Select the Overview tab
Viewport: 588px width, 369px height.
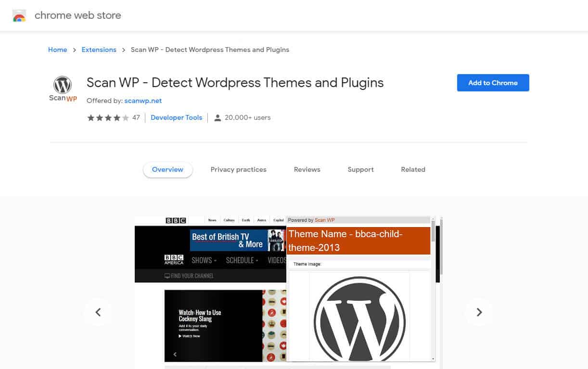point(167,169)
